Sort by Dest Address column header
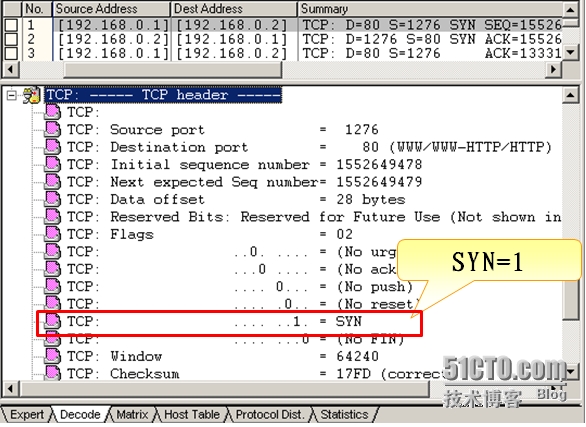This screenshot has height=427, width=586. (234, 9)
